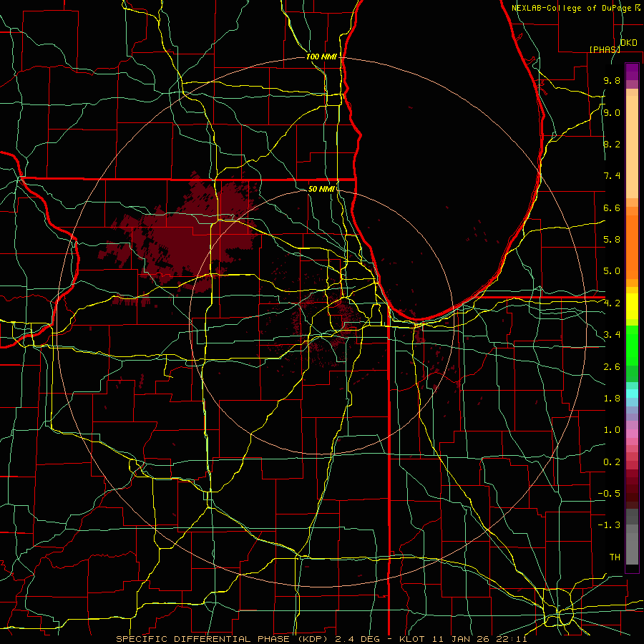Click the NEXLAB-College of DuPage credit text
Screen dimensions: 644x644
571,8
